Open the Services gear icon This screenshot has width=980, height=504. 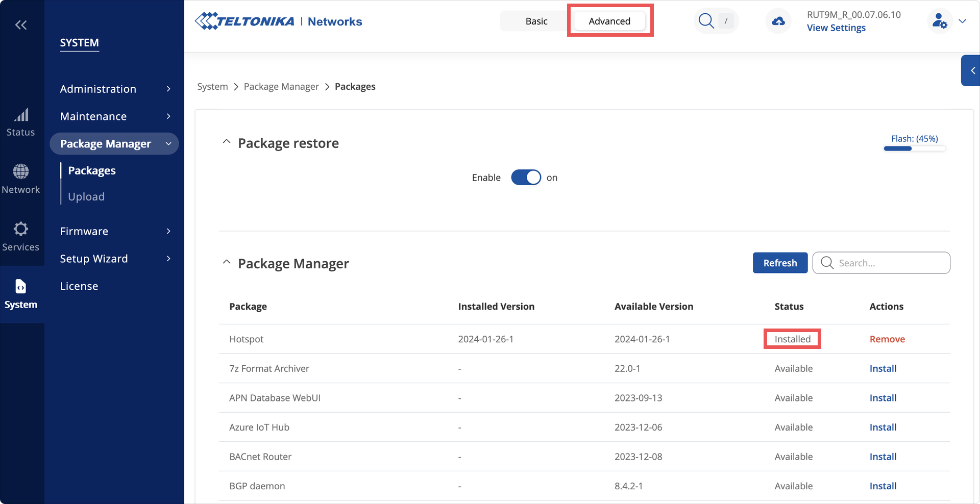(x=21, y=229)
